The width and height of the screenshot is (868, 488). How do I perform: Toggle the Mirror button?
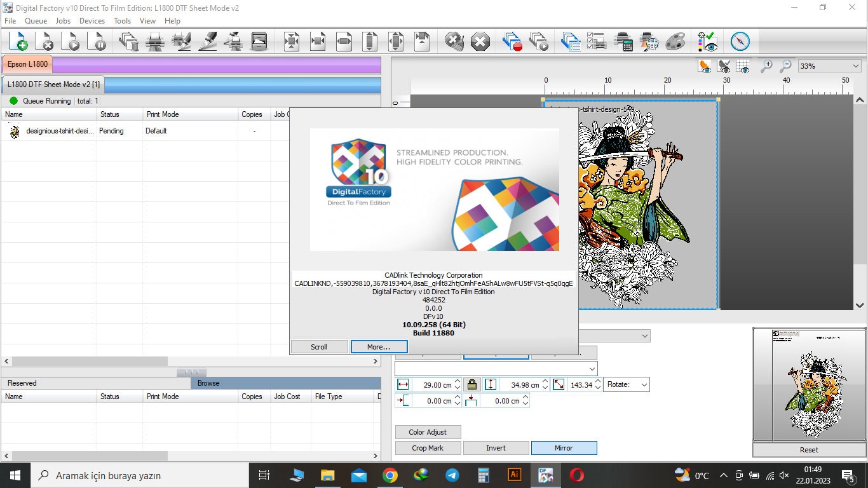click(x=564, y=448)
